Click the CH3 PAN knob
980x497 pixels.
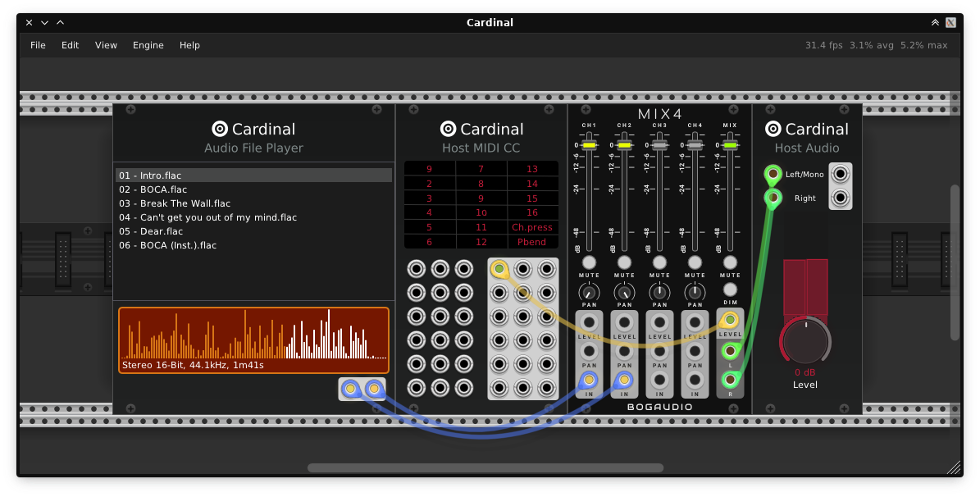point(659,292)
